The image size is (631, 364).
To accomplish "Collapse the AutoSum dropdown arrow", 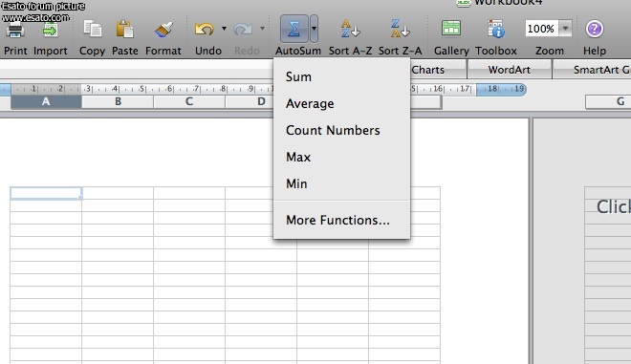I will pos(314,29).
